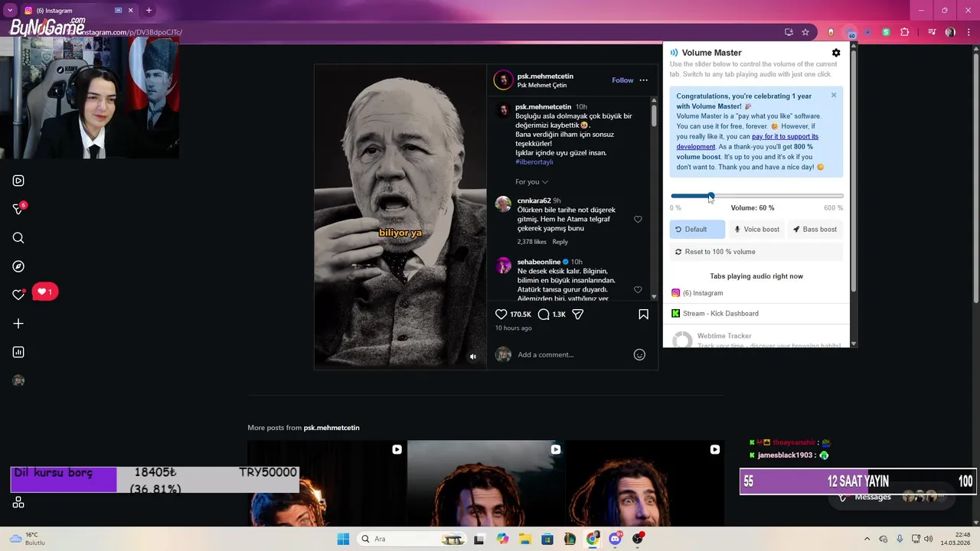
Task: Save the post with the bookmark icon
Action: click(643, 315)
